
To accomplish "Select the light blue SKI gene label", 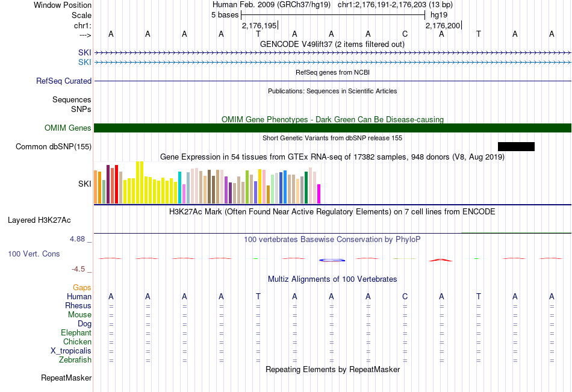I will 85,62.
